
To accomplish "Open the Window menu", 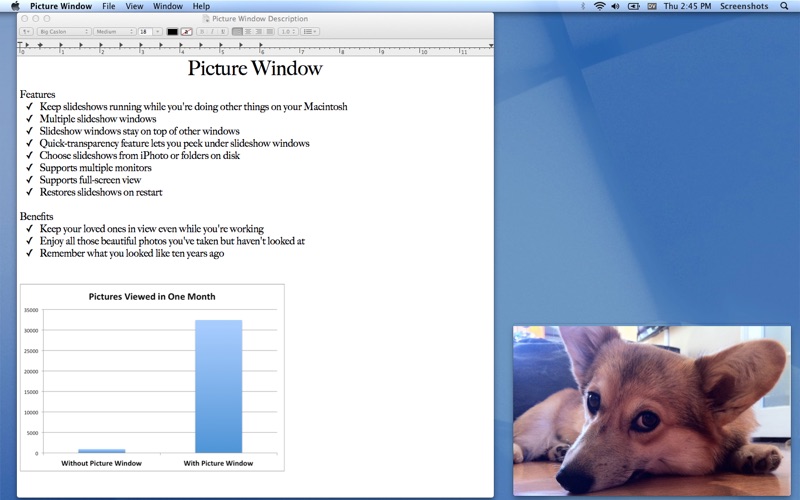I will click(x=168, y=6).
